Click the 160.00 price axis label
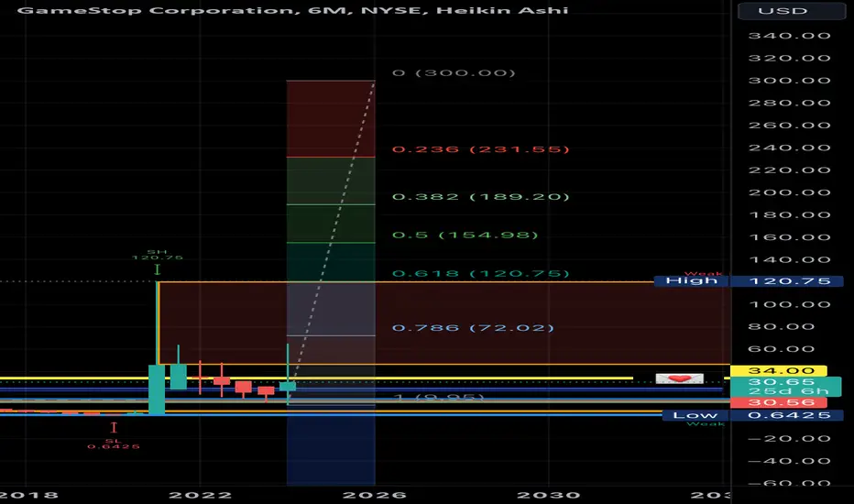The image size is (854, 504). pos(789,237)
